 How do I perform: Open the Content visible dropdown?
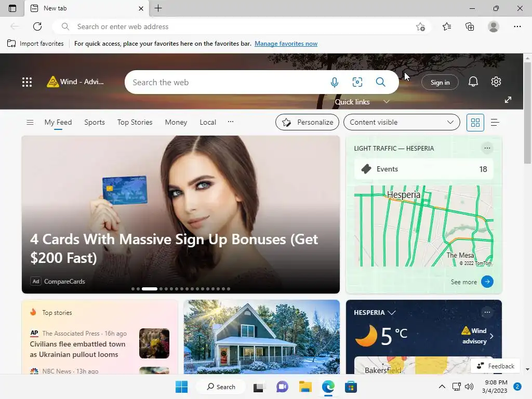click(x=402, y=122)
